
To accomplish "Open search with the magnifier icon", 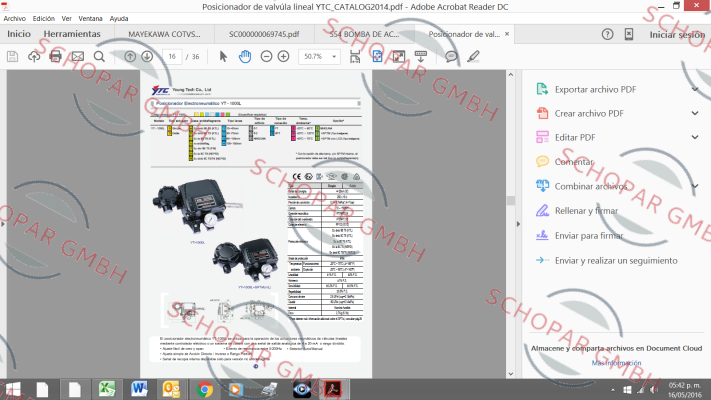I will point(99,57).
